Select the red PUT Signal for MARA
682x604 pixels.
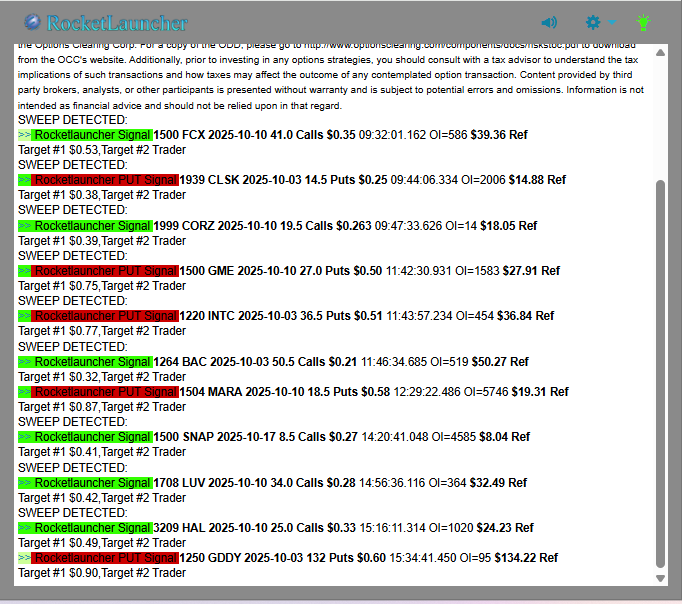(98, 392)
